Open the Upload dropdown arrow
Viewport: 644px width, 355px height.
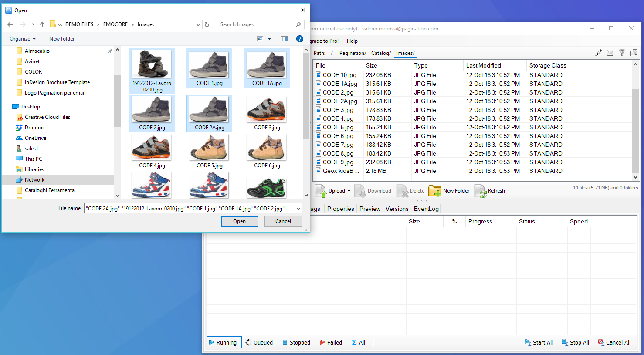(x=349, y=191)
